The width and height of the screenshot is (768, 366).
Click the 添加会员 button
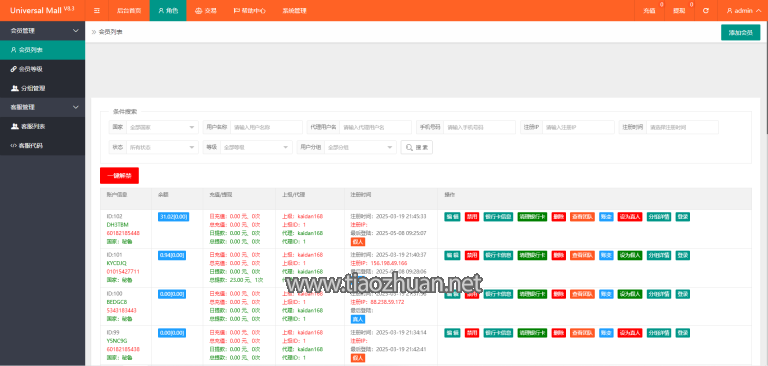pyautogui.click(x=740, y=32)
